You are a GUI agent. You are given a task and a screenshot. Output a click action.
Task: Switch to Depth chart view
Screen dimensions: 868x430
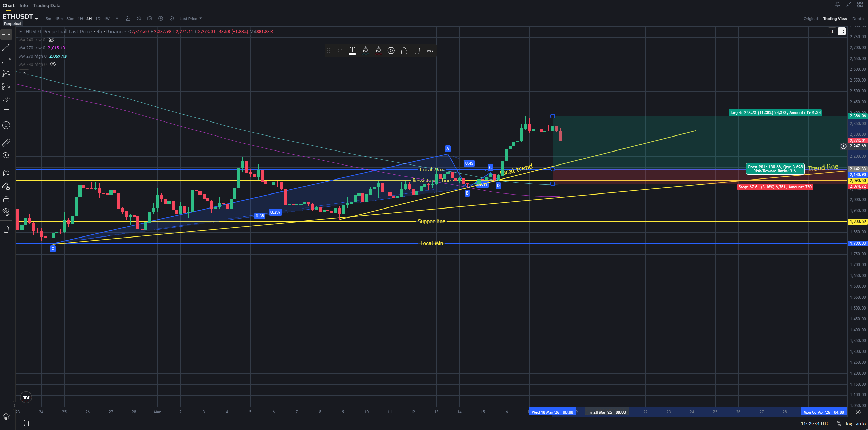point(857,19)
